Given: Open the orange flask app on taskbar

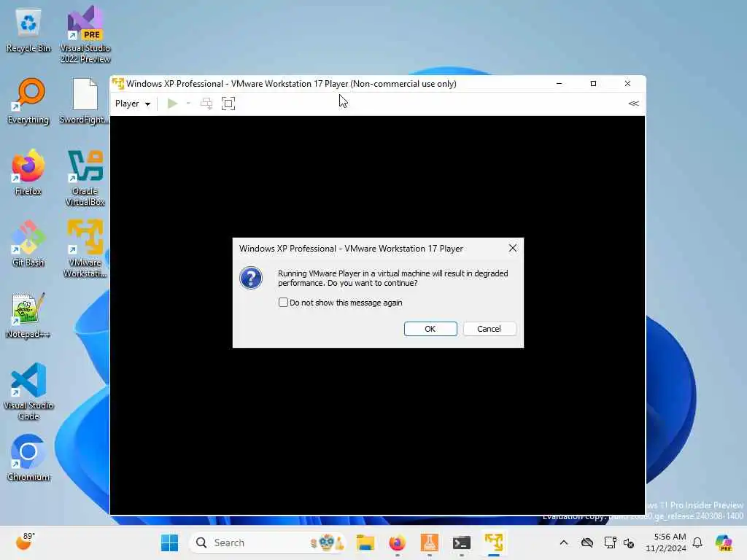Looking at the screenshot, I should pos(429,542).
